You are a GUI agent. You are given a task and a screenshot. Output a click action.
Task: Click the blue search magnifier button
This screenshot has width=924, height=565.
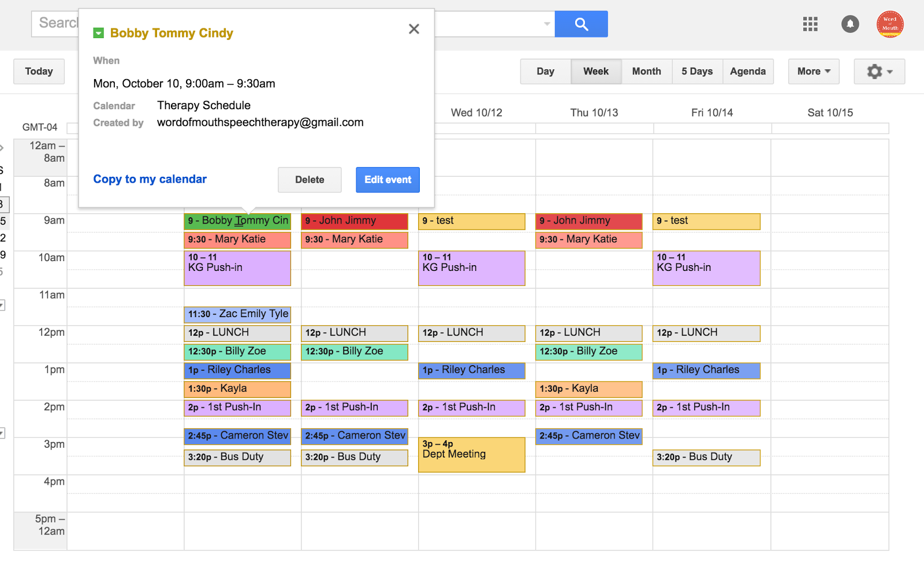click(581, 24)
